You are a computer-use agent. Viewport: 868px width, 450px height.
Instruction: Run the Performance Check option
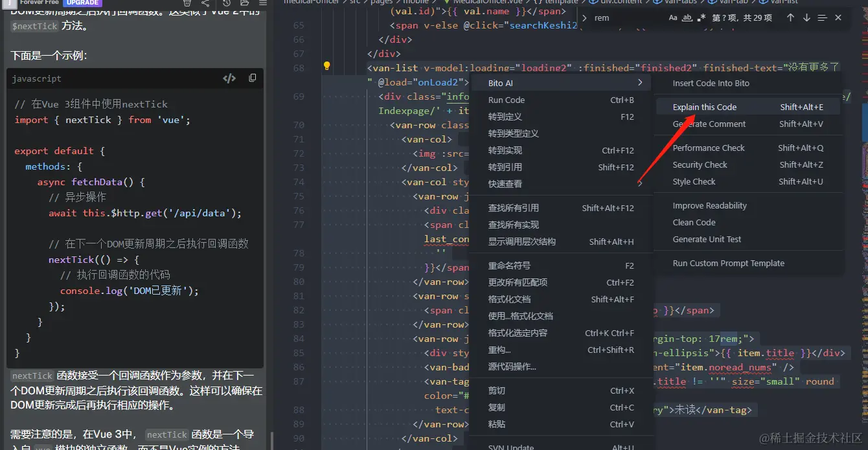[748, 148]
